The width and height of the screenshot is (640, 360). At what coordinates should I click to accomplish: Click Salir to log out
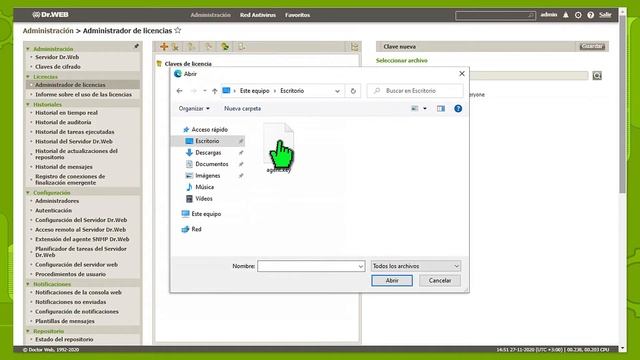pos(605,15)
